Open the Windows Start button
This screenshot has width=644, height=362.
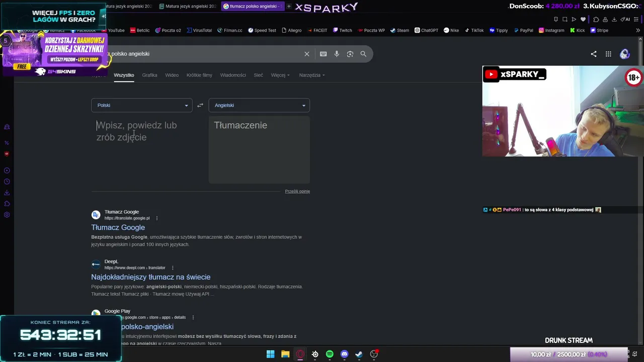coord(270,354)
